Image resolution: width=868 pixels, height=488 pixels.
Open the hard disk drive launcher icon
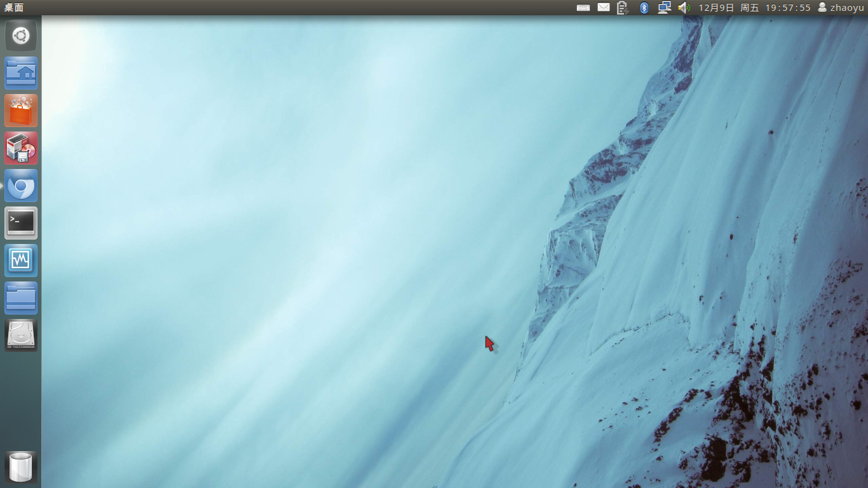coord(21,335)
